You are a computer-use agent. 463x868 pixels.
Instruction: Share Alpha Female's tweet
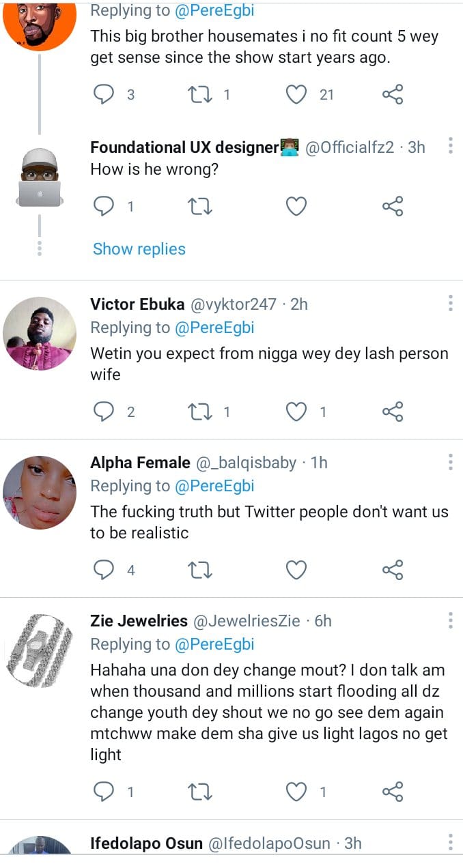[393, 570]
